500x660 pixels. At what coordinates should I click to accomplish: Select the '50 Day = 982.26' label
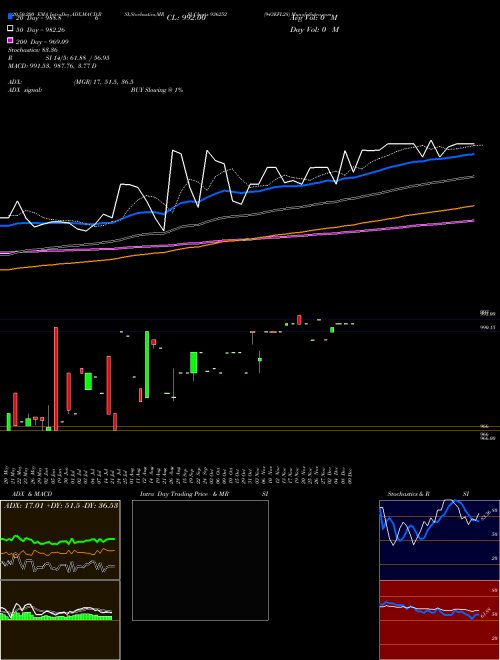[x=40, y=29]
